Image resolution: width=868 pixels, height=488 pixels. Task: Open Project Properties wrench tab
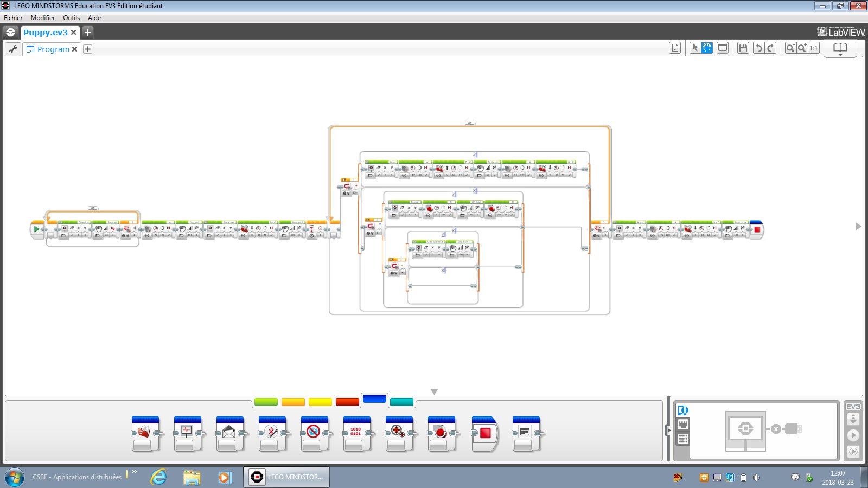tap(14, 49)
